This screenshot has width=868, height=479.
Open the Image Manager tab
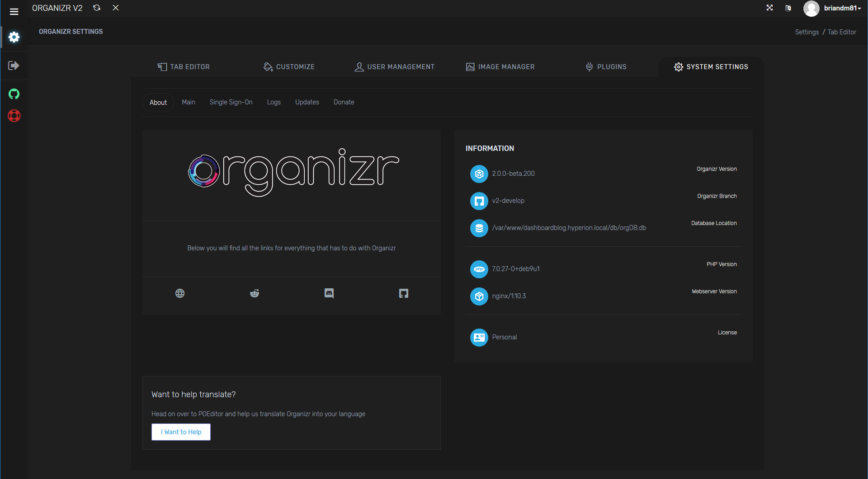(500, 67)
